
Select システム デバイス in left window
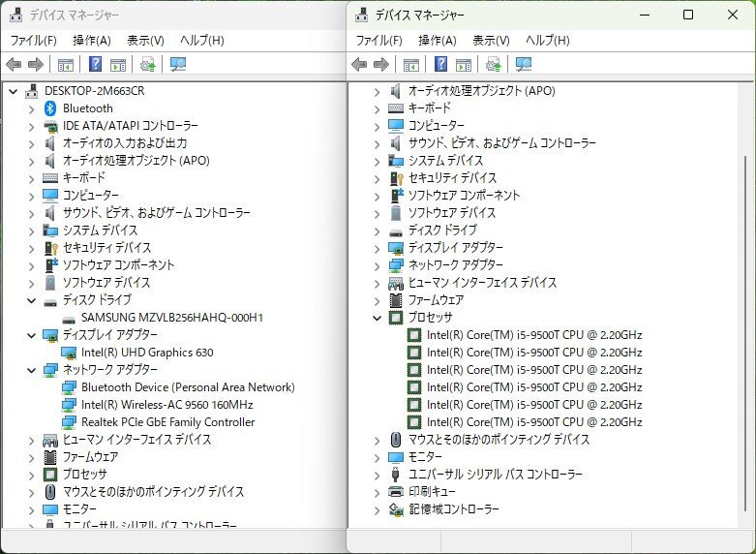[x=101, y=231]
